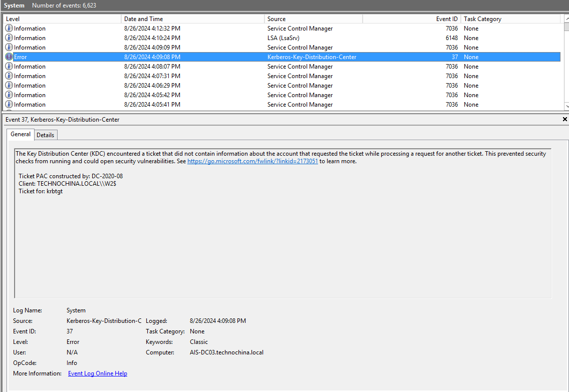569x392 pixels.
Task: Select 8/26/2024 4:08:07 PM date cell
Action: coord(152,67)
